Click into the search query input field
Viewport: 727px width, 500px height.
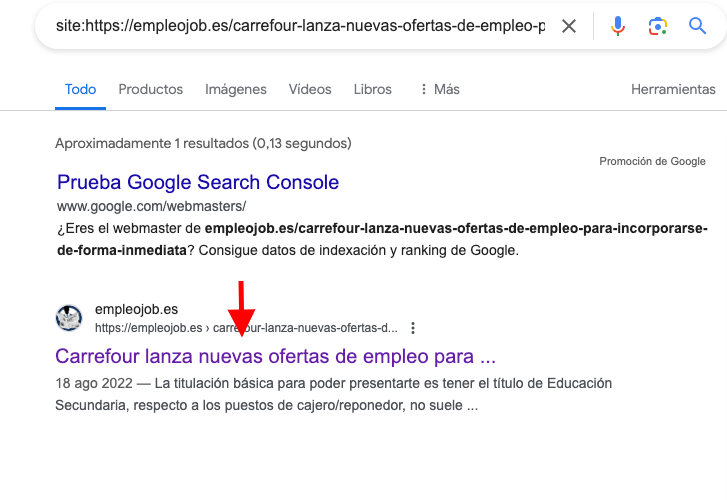[x=300, y=26]
